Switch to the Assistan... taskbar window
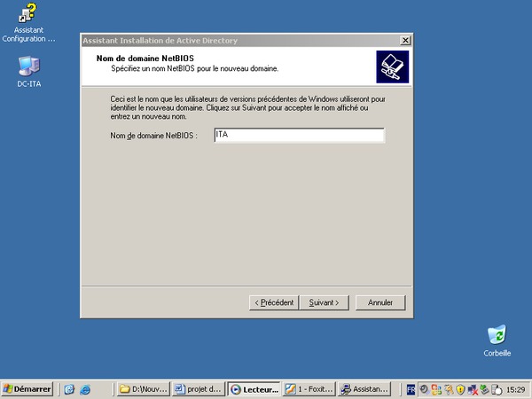 (x=364, y=389)
